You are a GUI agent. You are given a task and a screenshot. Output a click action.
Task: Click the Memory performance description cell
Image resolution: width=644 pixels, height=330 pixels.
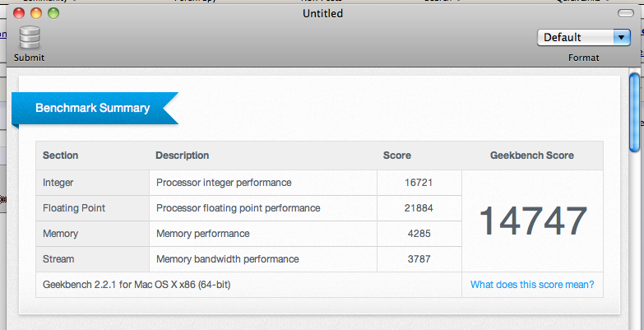[x=203, y=234]
